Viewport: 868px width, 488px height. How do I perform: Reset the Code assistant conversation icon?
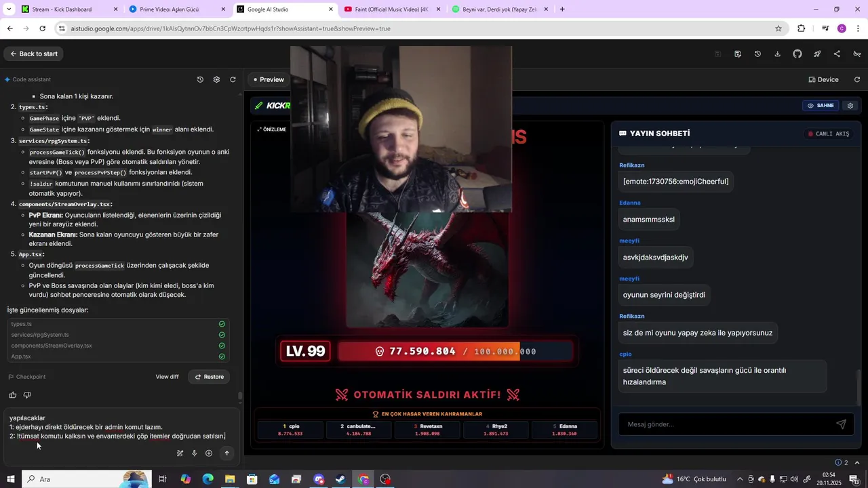point(233,79)
